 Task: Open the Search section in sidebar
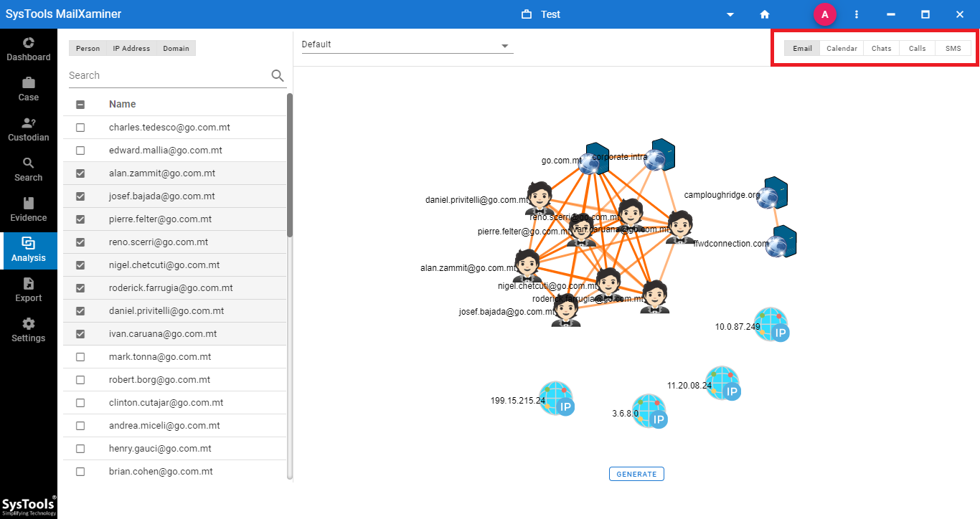29,170
